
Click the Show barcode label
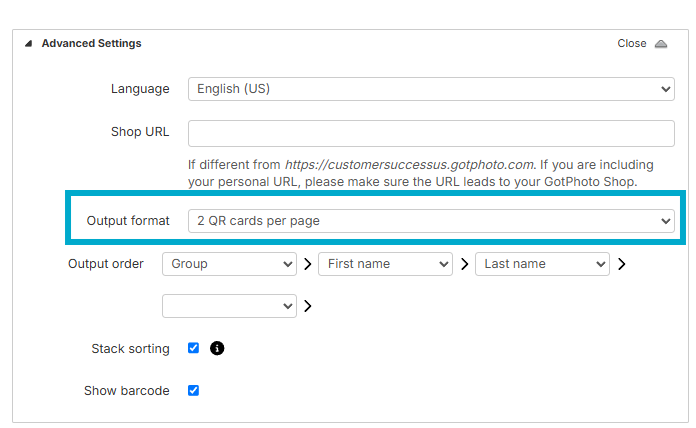tap(127, 391)
